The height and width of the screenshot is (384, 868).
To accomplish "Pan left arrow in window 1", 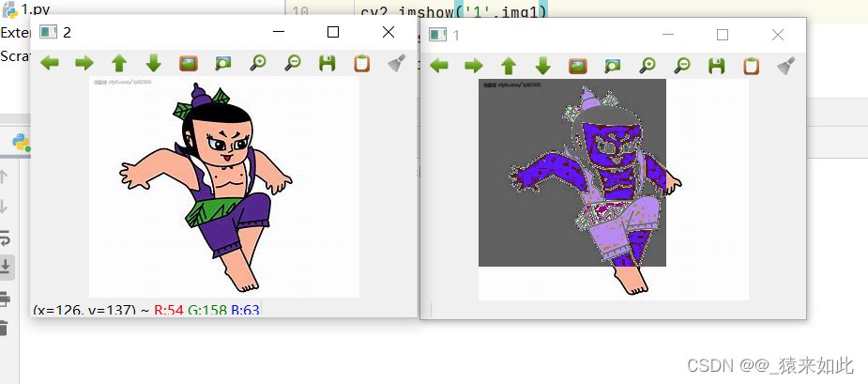I will coord(439,66).
